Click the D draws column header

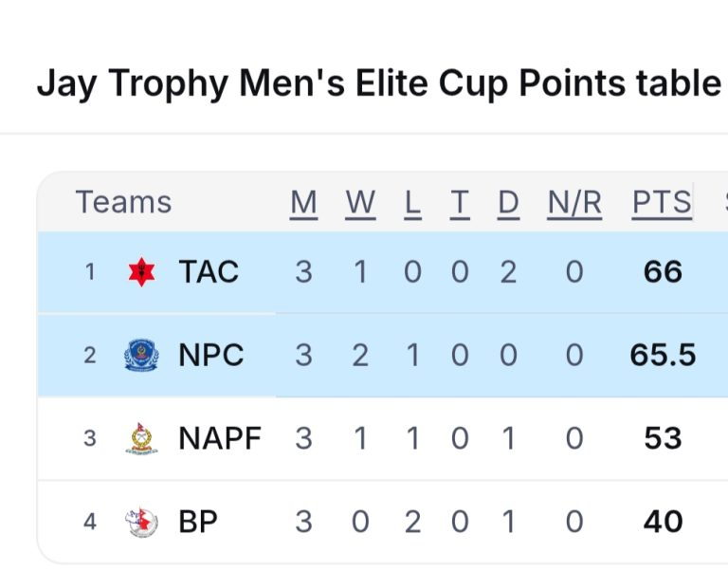point(509,203)
